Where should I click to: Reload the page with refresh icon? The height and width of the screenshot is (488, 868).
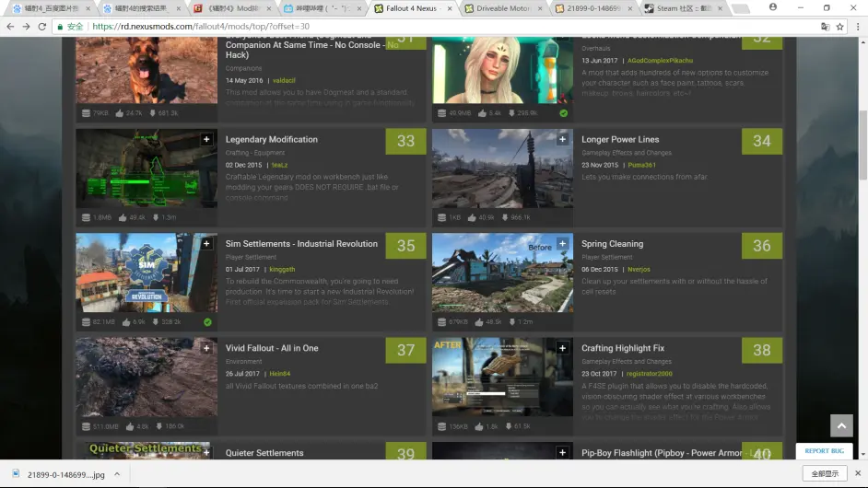[42, 27]
